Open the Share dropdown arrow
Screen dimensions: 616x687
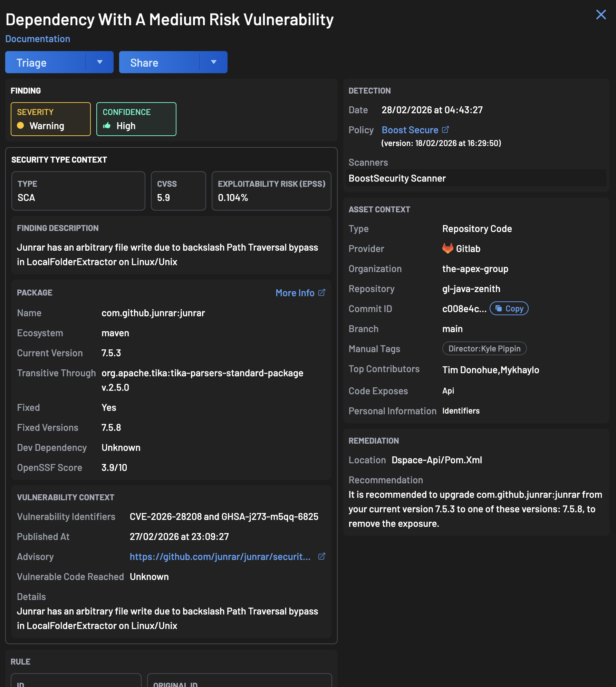click(213, 62)
